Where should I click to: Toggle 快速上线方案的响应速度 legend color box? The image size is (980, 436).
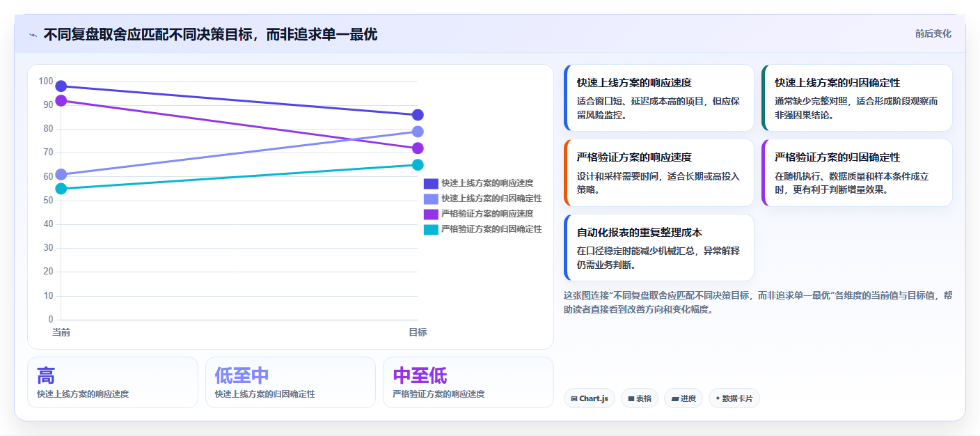(431, 183)
